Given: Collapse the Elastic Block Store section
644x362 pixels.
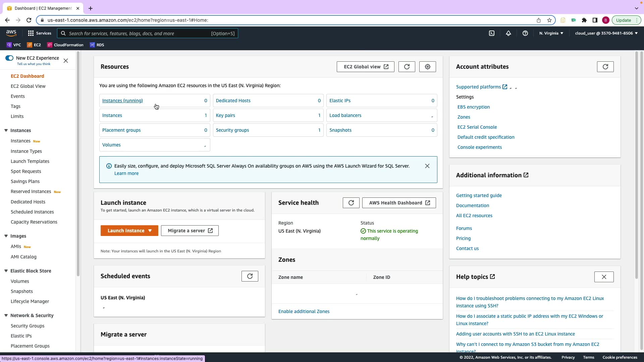Looking at the screenshot, I should tap(6, 271).
